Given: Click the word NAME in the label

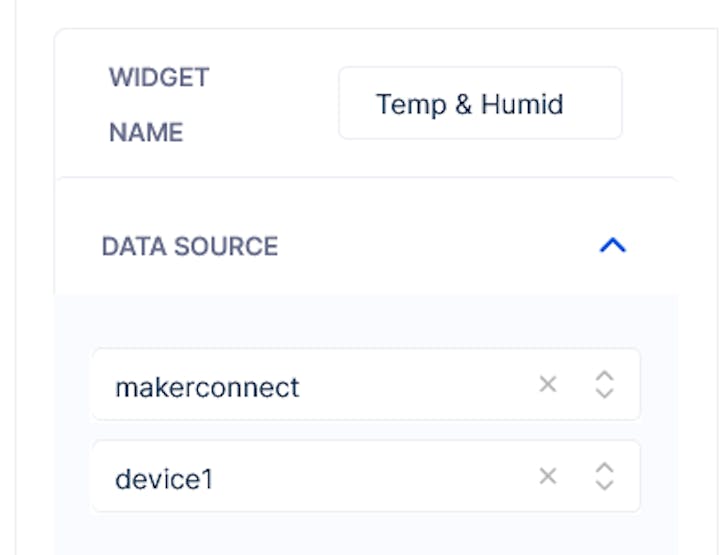Looking at the screenshot, I should (x=146, y=132).
